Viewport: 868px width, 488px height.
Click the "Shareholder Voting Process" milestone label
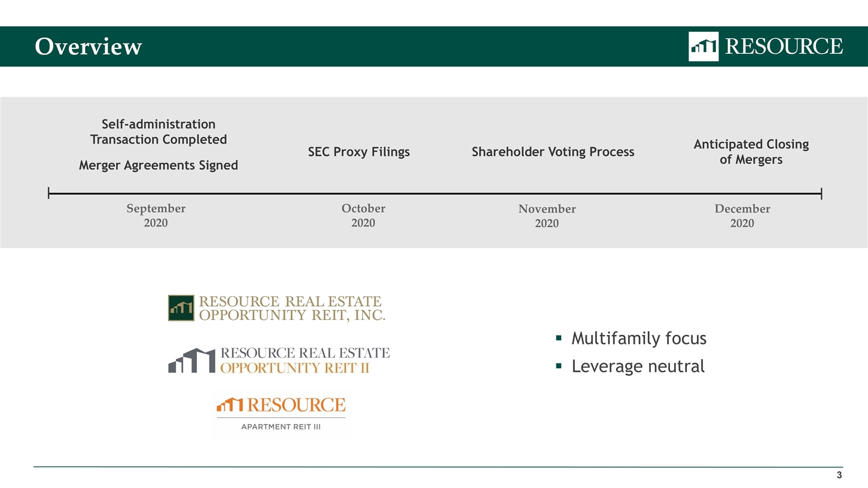click(x=553, y=152)
